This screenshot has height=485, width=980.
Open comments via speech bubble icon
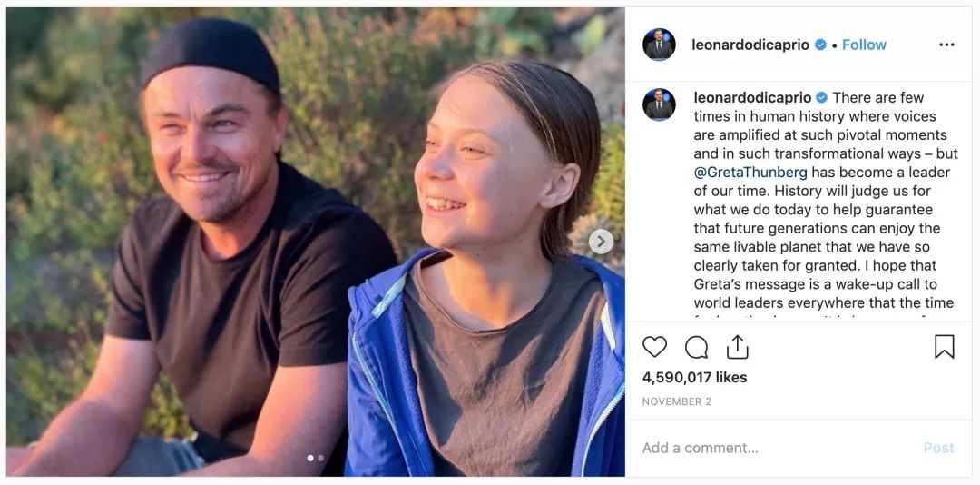(x=696, y=347)
